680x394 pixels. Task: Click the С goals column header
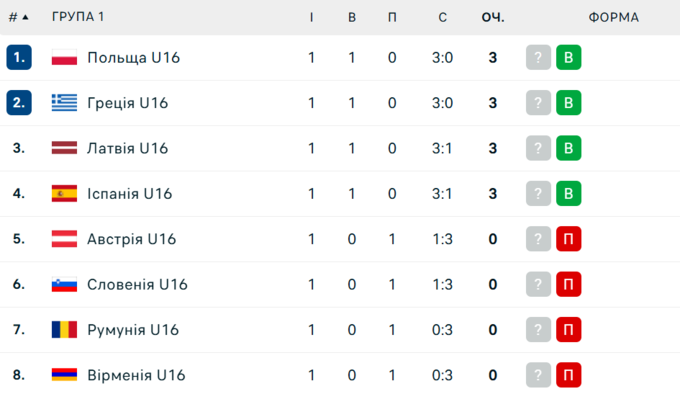coord(442,17)
